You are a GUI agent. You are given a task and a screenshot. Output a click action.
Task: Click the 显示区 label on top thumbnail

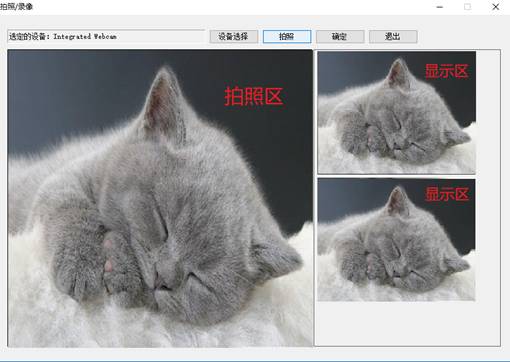click(447, 71)
